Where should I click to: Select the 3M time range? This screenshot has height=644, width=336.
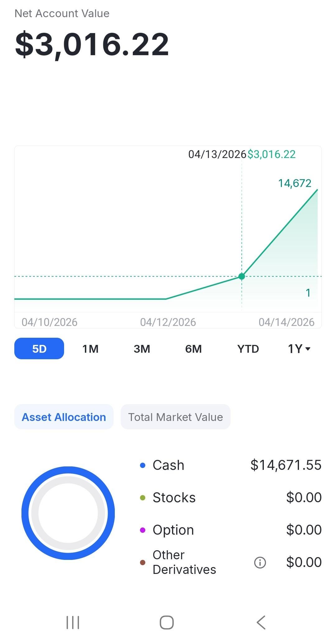[x=142, y=349]
